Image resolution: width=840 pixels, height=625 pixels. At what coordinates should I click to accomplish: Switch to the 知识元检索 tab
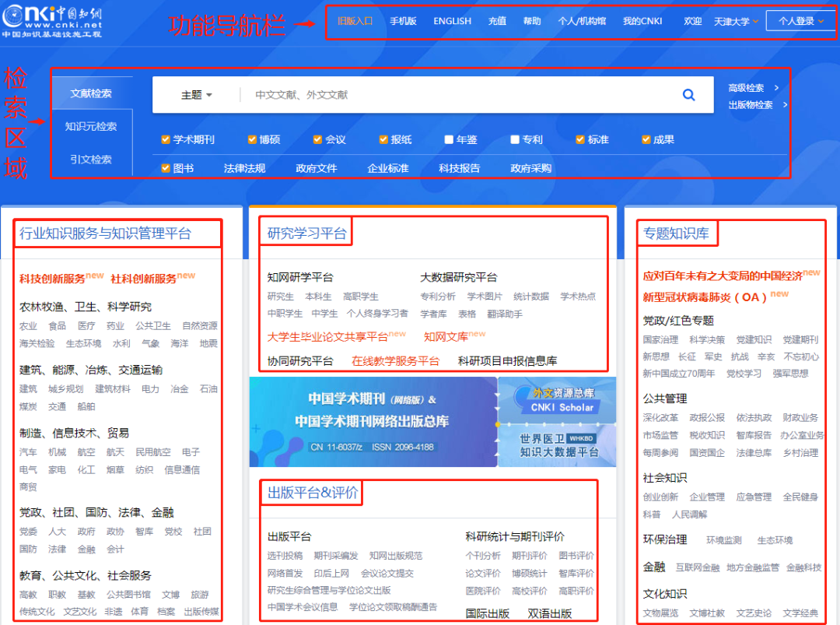pyautogui.click(x=93, y=128)
